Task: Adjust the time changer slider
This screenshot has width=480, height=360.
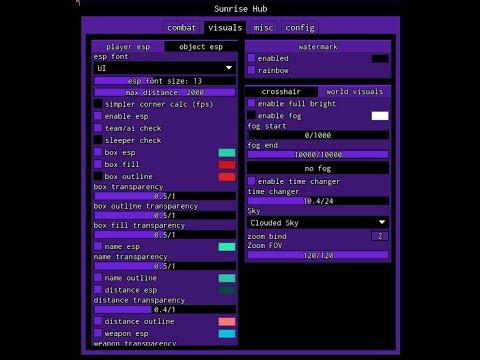Action: point(318,201)
